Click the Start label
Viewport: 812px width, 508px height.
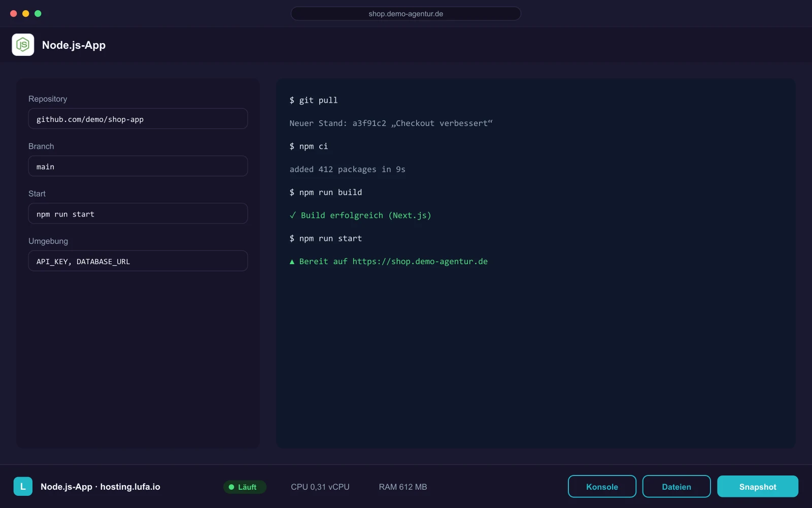[x=37, y=194]
